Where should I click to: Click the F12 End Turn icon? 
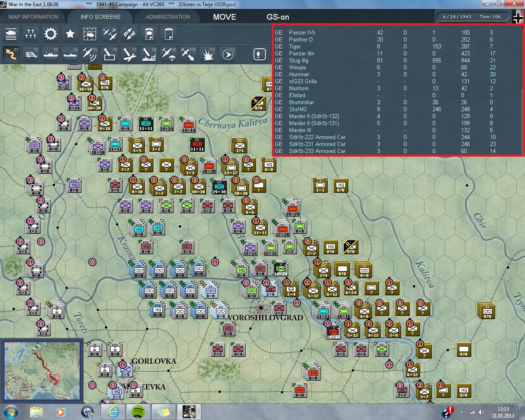[x=228, y=54]
